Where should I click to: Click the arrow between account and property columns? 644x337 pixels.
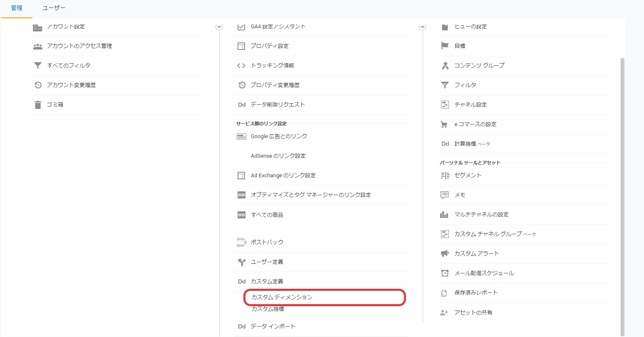tap(219, 27)
